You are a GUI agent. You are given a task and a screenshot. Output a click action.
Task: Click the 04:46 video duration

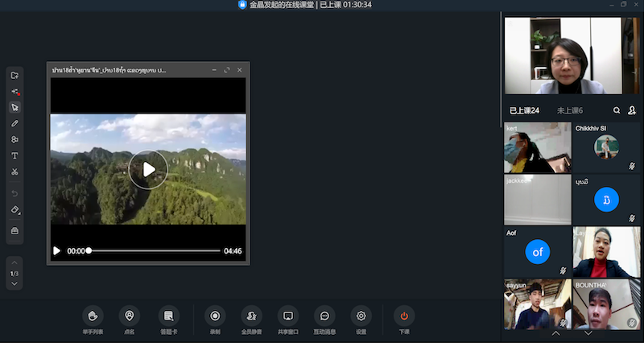click(x=233, y=251)
